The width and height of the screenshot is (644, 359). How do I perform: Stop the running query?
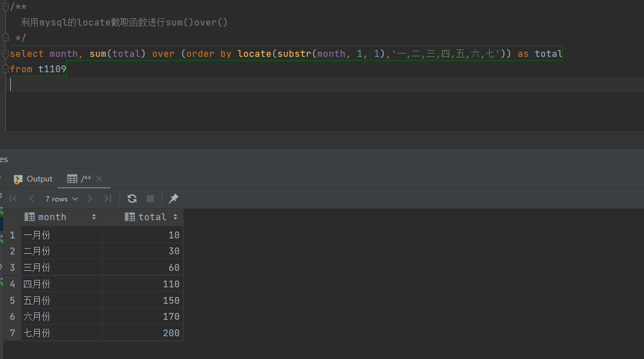tap(150, 199)
